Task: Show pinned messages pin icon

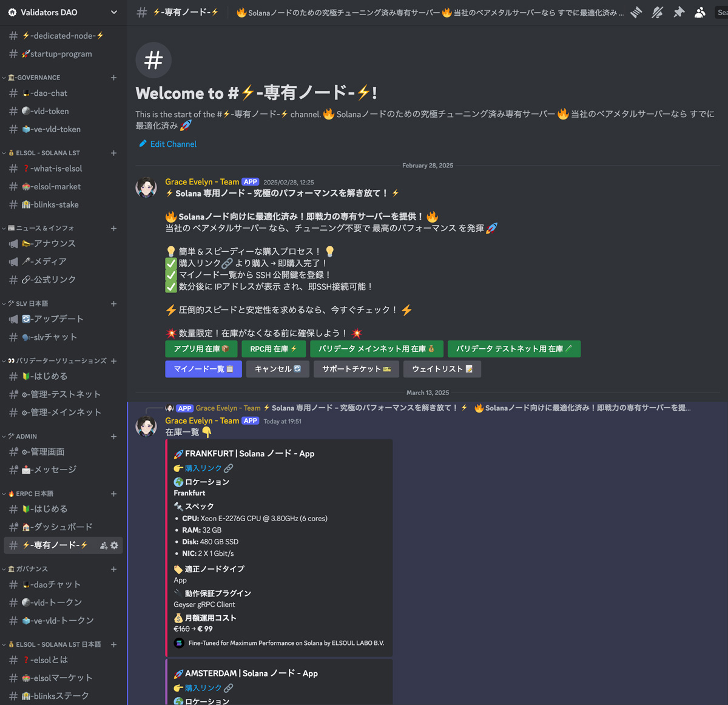Action: [x=679, y=12]
